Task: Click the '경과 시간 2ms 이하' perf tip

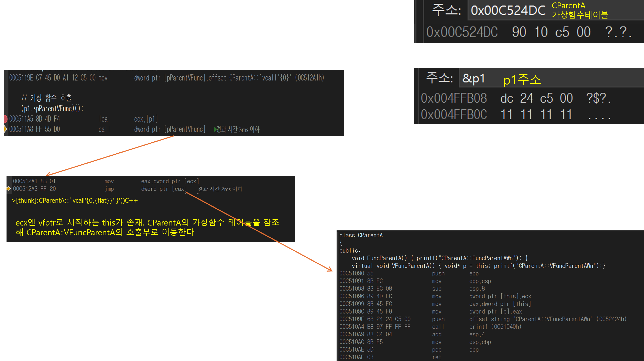Action: tap(220, 189)
